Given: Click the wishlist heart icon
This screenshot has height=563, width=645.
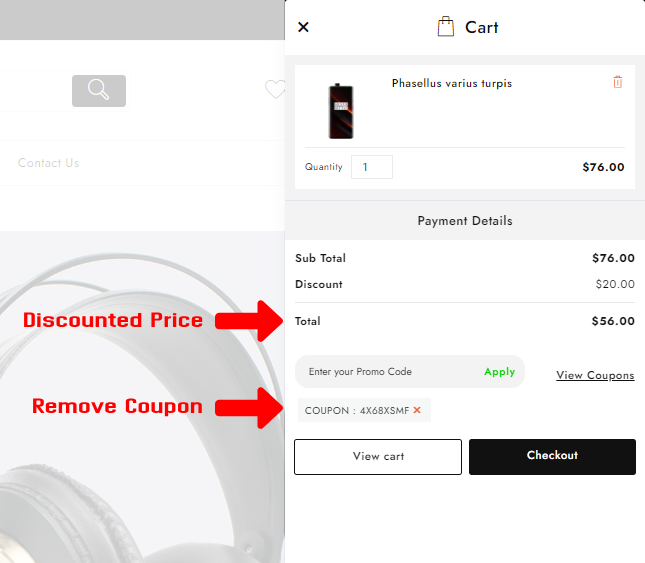Looking at the screenshot, I should click(275, 90).
